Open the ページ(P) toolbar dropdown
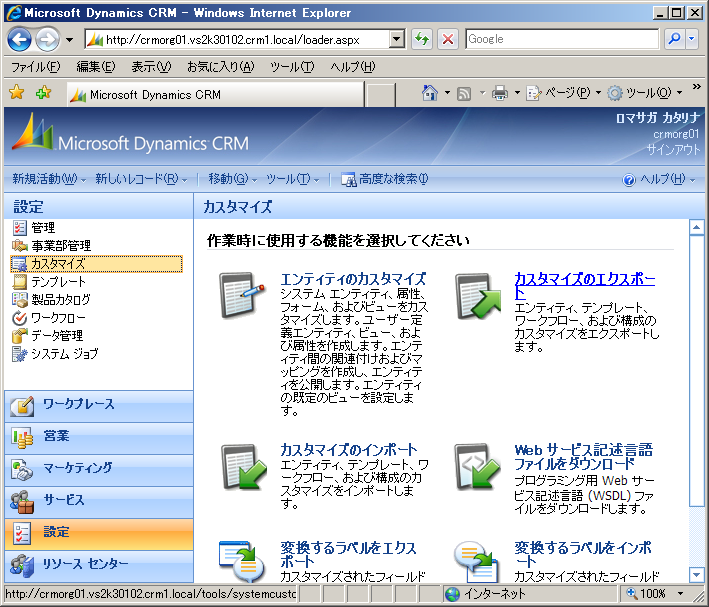 click(x=598, y=93)
